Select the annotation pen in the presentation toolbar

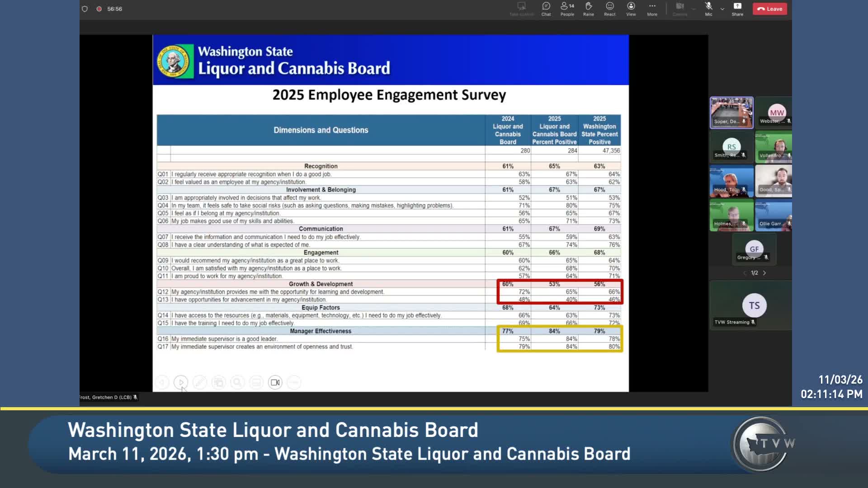199,382
